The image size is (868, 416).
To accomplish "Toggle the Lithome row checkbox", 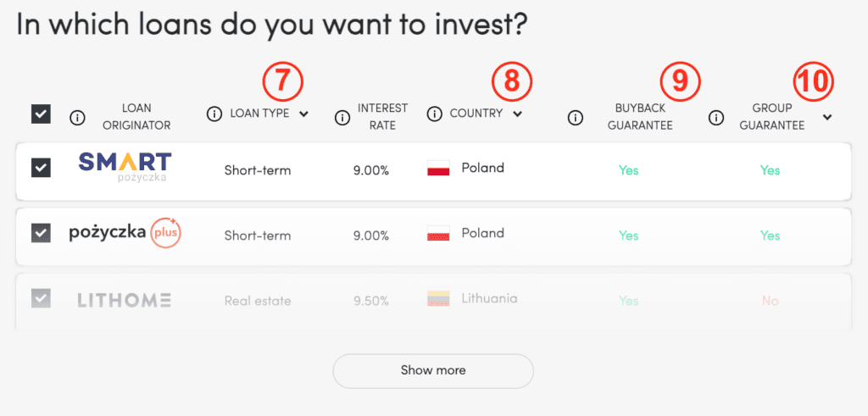I will (x=41, y=298).
